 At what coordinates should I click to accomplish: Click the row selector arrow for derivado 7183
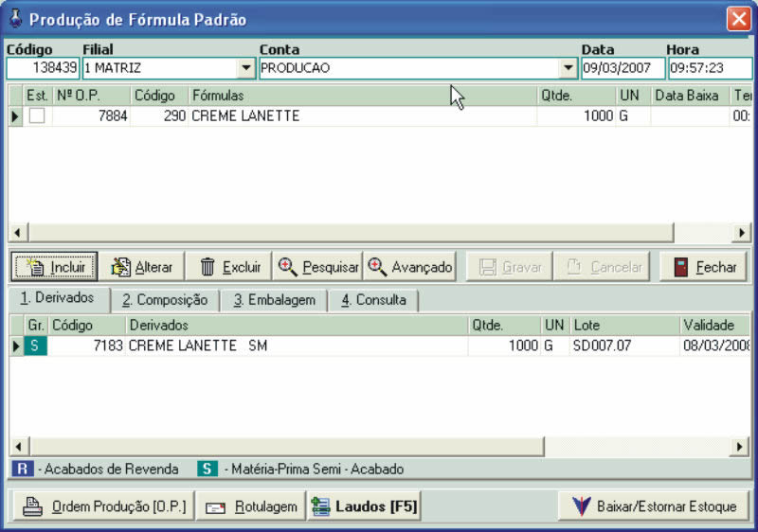(x=16, y=346)
